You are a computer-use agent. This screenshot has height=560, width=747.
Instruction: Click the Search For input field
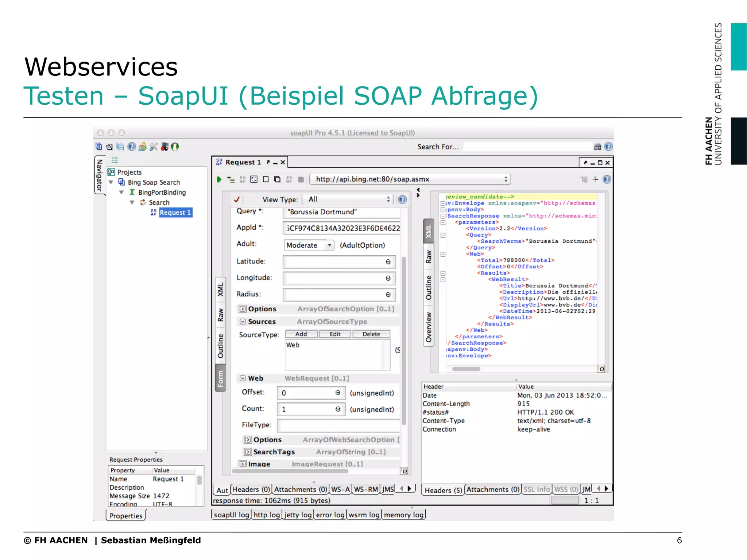pyautogui.click(x=527, y=147)
